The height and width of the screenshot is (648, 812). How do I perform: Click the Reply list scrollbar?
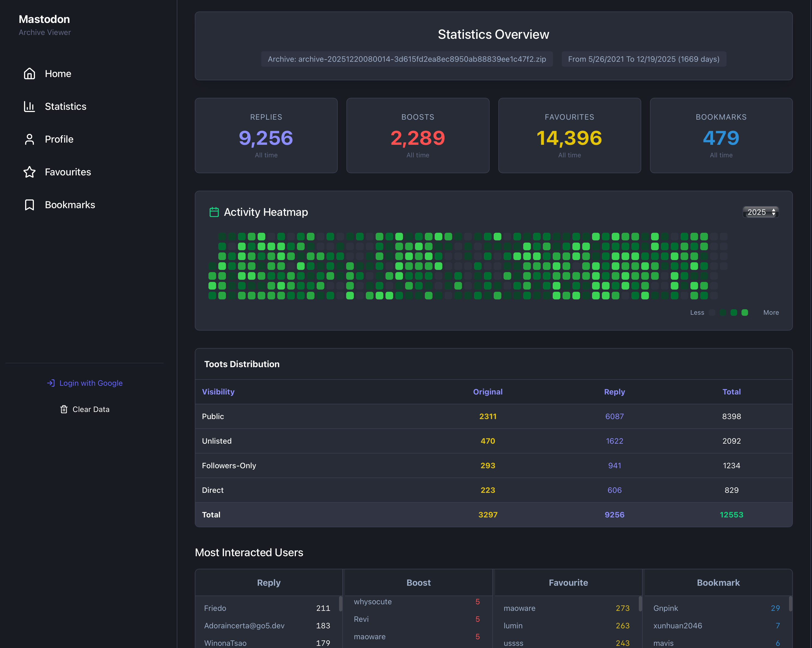coord(340,603)
